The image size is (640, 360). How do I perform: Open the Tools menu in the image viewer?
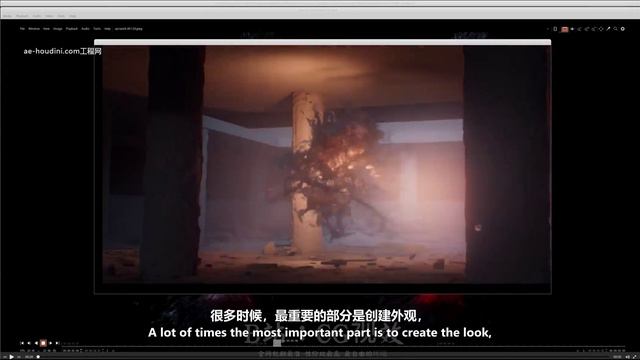pyautogui.click(x=97, y=29)
